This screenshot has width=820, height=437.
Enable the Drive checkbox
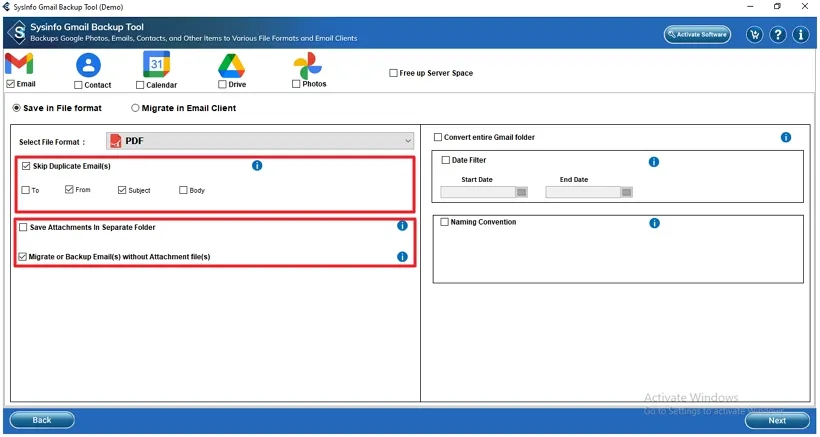pyautogui.click(x=222, y=84)
